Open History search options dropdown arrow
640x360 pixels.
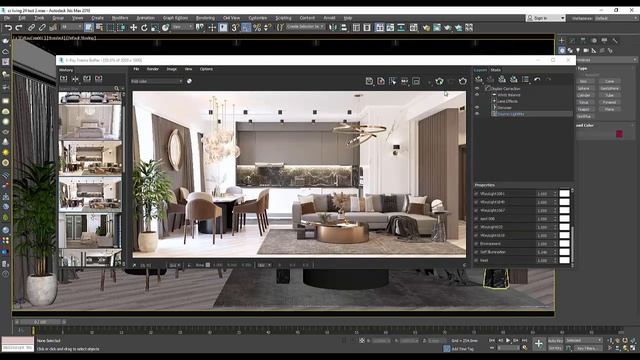pos(122,88)
